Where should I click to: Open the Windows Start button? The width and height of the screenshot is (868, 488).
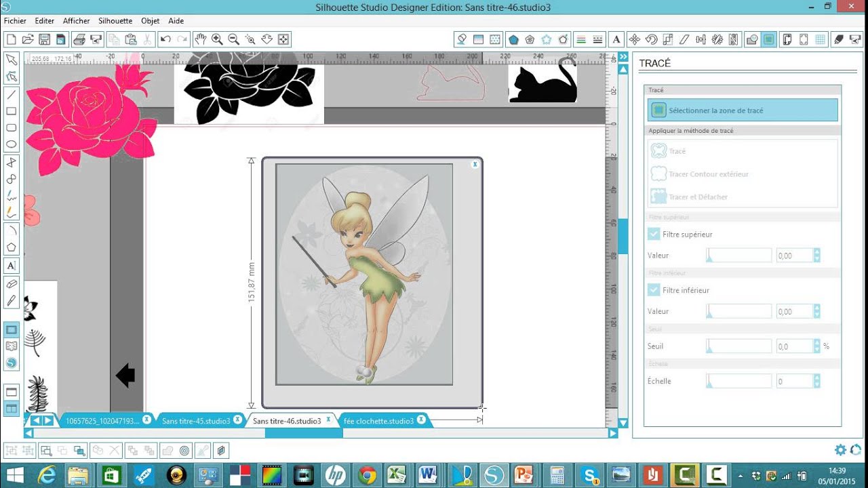coord(14,474)
